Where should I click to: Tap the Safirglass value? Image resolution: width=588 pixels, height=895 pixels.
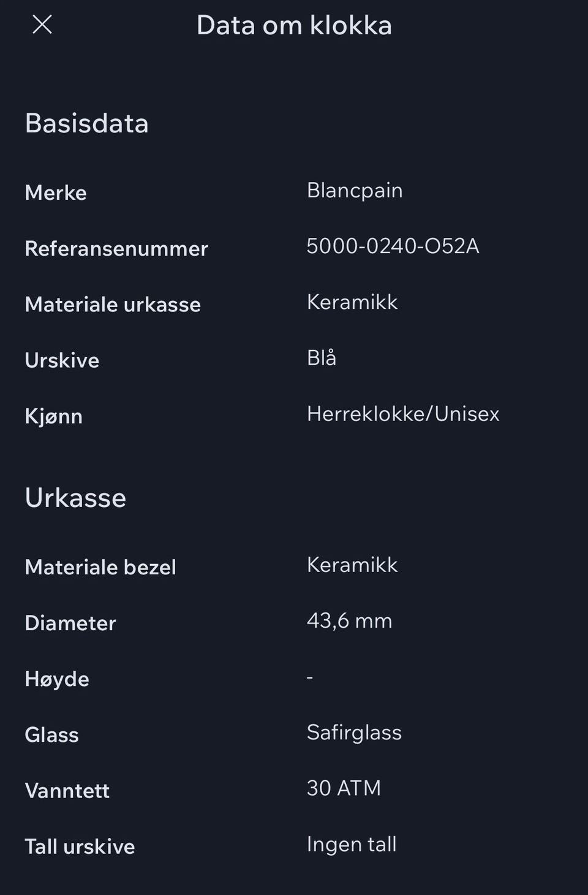(x=354, y=733)
